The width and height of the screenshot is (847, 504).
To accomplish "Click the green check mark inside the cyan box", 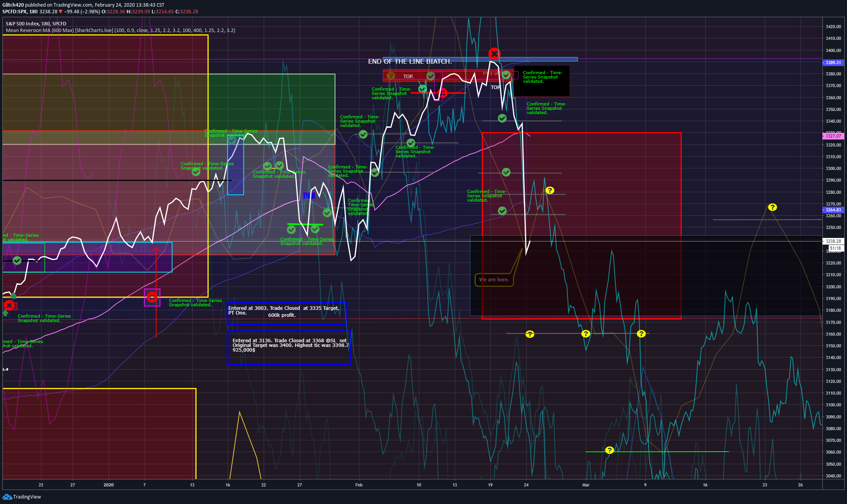I will [232, 139].
